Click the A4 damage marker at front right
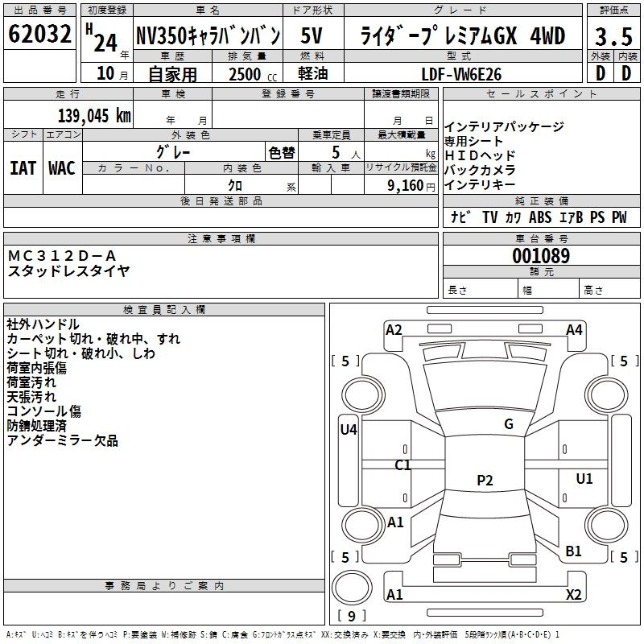 (574, 329)
